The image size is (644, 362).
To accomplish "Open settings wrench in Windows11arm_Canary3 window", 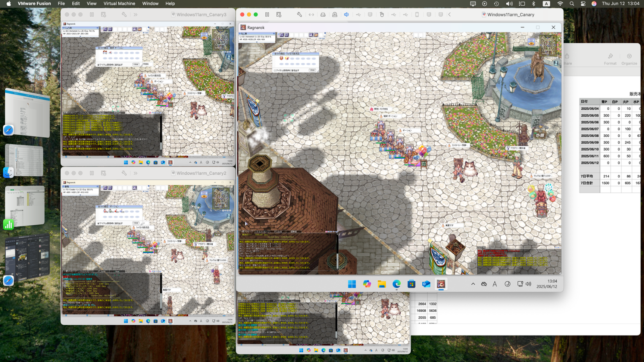I will pyautogui.click(x=124, y=15).
